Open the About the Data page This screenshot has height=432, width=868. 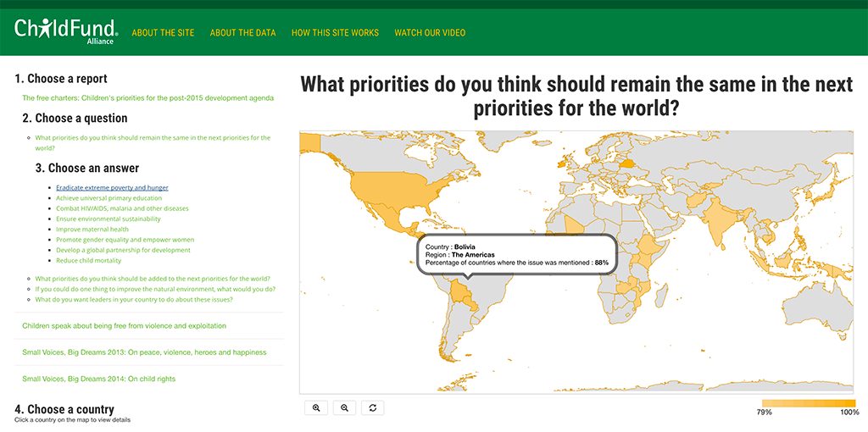click(x=242, y=33)
